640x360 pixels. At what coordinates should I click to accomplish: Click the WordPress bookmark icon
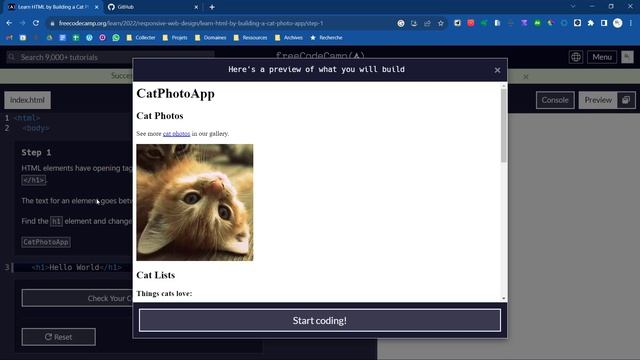point(89,38)
